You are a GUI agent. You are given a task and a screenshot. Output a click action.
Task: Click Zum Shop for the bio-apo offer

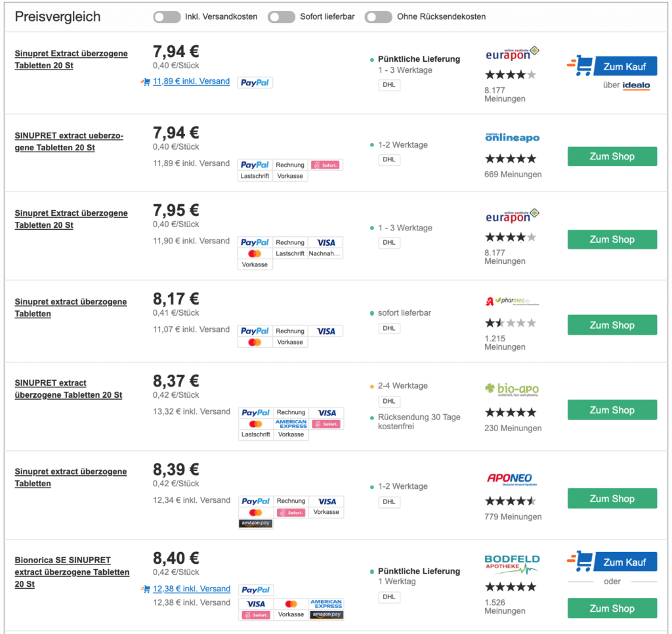612,410
